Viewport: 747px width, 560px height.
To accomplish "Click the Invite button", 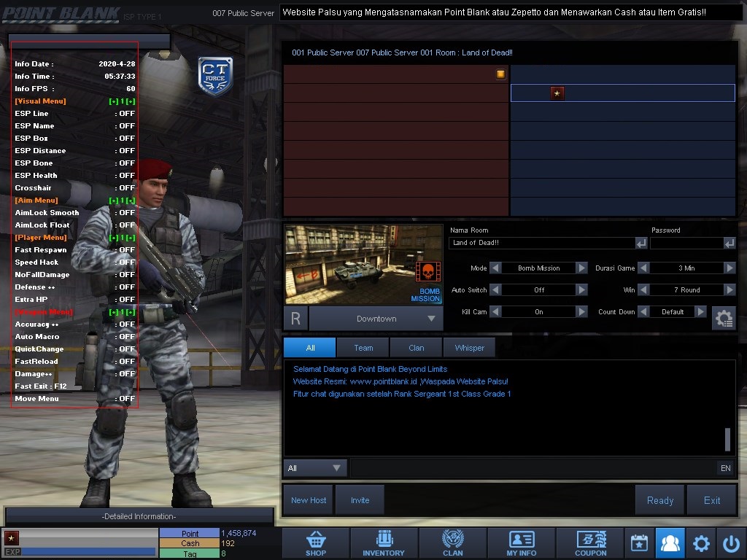I will (x=360, y=500).
